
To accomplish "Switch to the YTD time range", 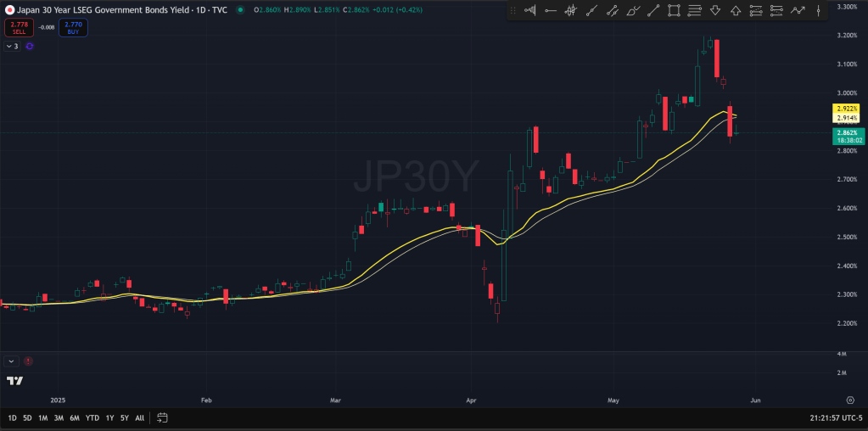I will pyautogui.click(x=92, y=417).
